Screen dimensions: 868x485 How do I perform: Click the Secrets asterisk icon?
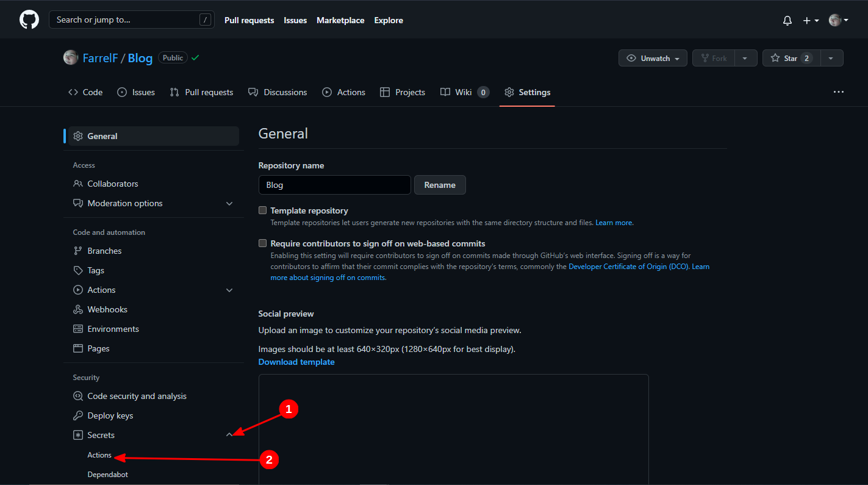tap(78, 435)
